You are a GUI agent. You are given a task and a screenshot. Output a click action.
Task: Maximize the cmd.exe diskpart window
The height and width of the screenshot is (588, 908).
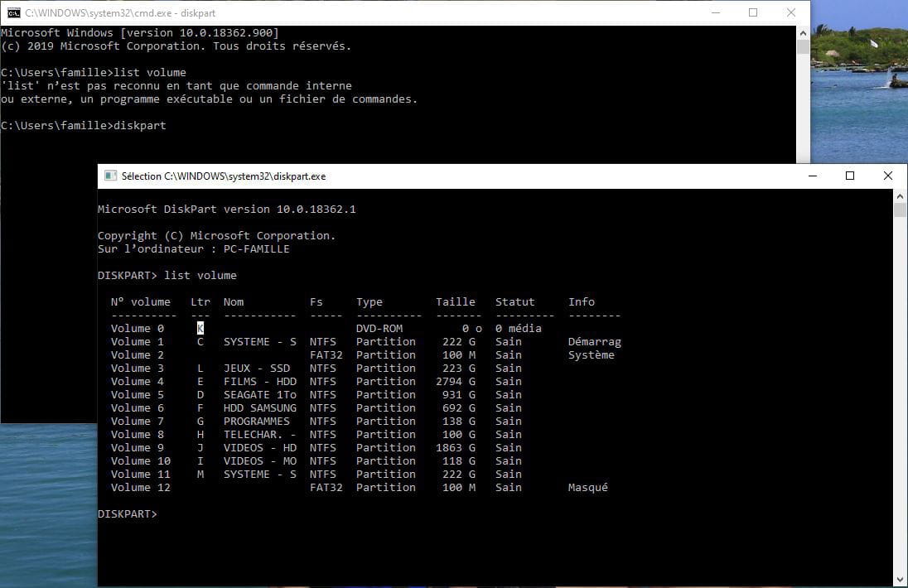(753, 12)
